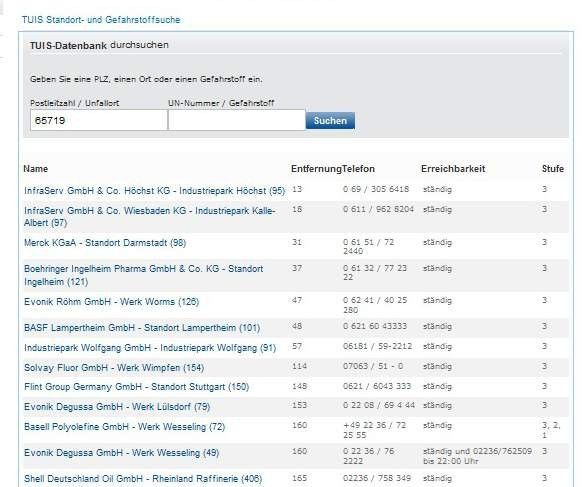Select phone number 0621 / 6043 333
This screenshot has width=587, height=487.
[x=377, y=386]
